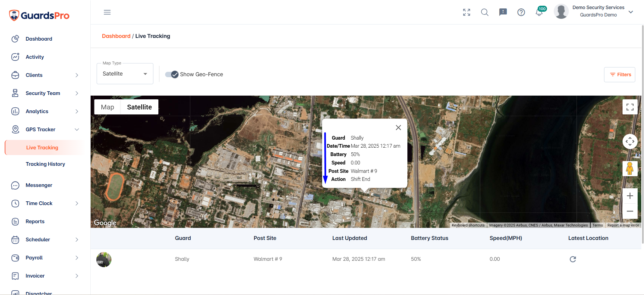This screenshot has height=295, width=644.
Task: Click the Street View pegman icon
Action: point(630,168)
